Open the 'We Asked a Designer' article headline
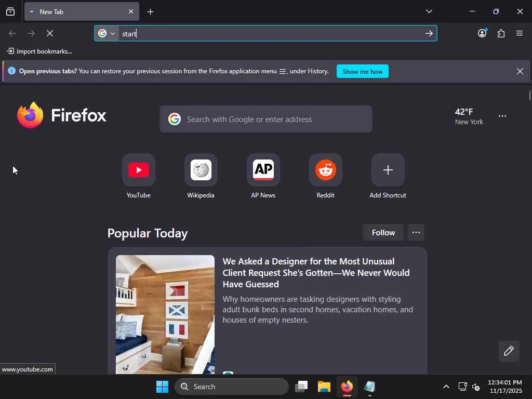The width and height of the screenshot is (532, 399). pos(316,273)
